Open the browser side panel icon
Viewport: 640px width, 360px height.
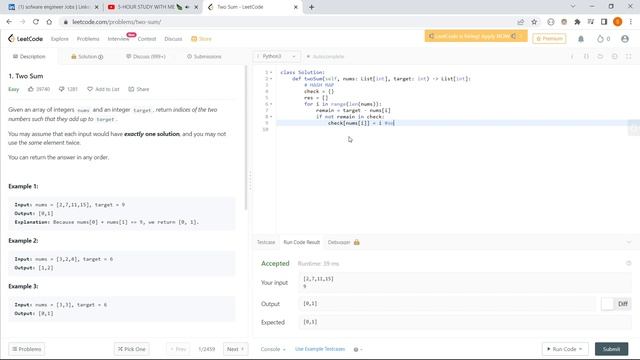click(x=604, y=22)
